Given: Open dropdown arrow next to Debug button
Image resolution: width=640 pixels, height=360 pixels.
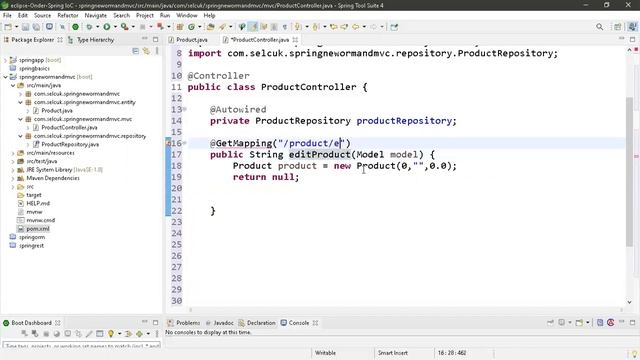Looking at the screenshot, I should tap(97, 27).
